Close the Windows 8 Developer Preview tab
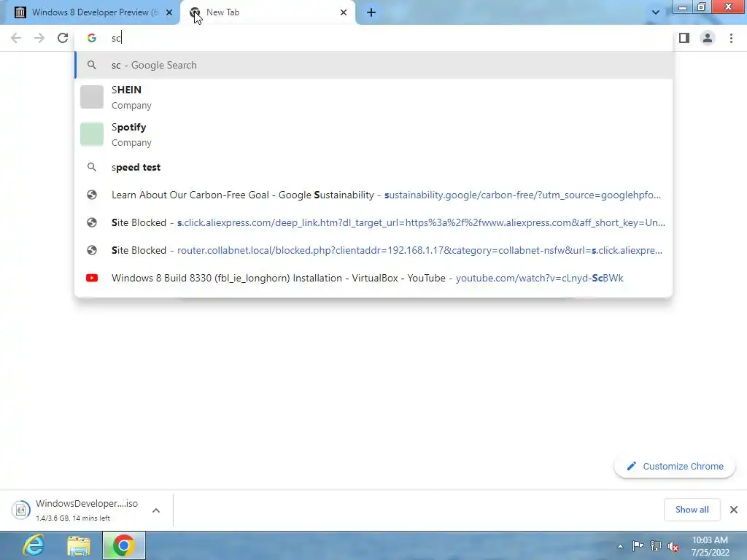Screen dimensions: 747x560 [x=169, y=12]
